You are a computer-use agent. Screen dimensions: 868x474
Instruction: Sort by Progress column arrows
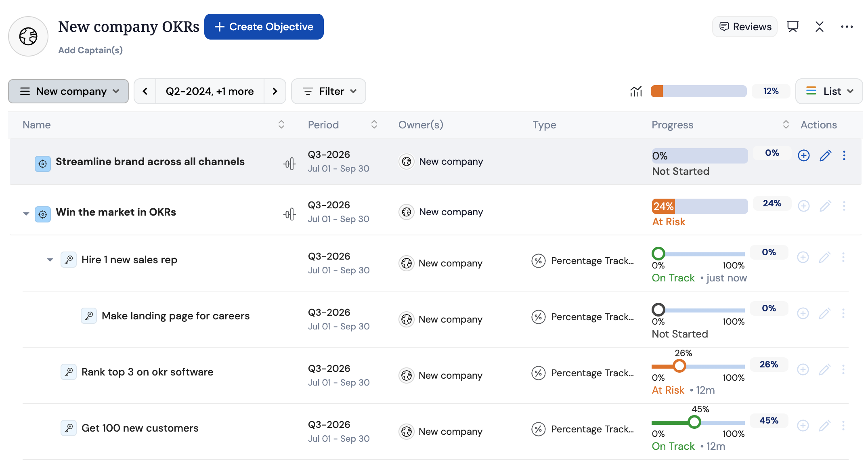pos(786,125)
